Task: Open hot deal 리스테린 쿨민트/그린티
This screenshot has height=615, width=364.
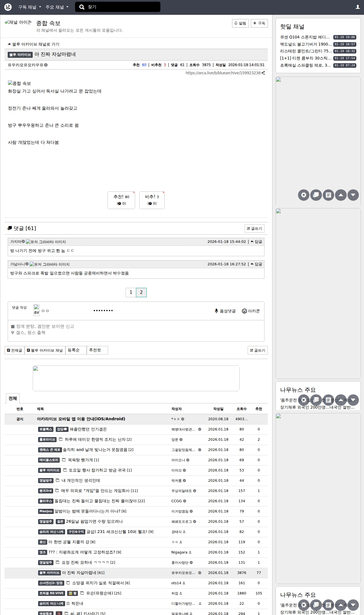Action: (306, 51)
